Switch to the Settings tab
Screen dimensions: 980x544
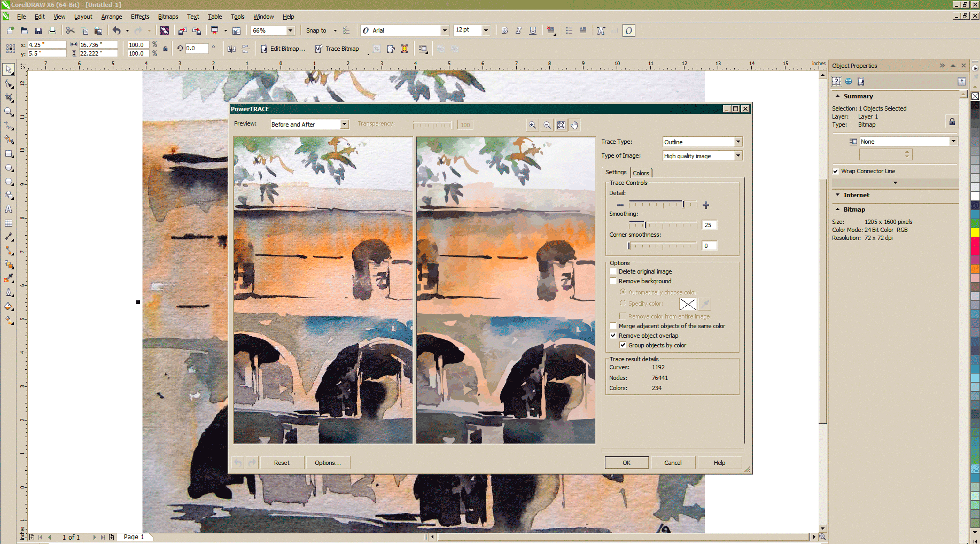tap(616, 172)
